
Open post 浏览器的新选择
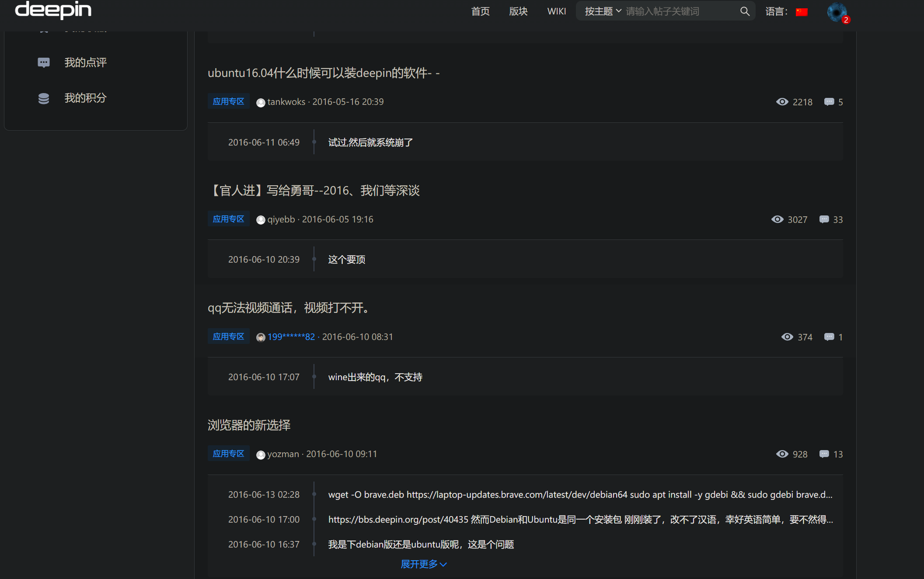point(249,425)
